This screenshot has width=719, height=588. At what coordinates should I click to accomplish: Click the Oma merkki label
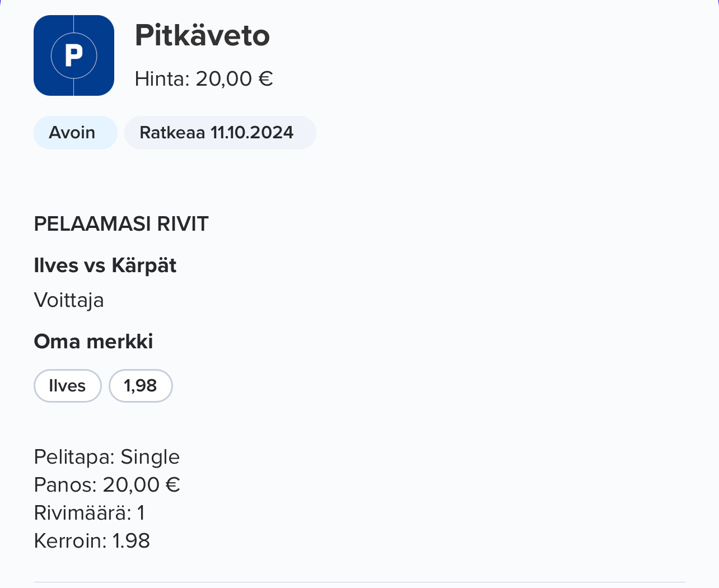(94, 341)
